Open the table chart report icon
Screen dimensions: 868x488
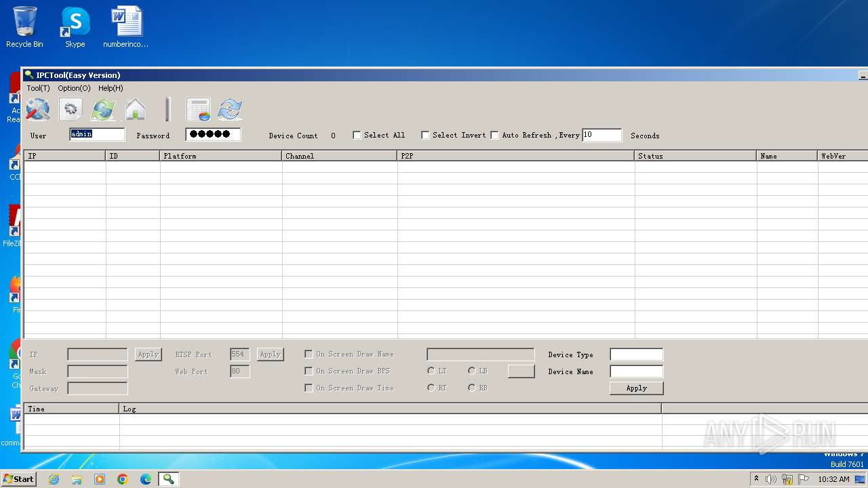[199, 109]
